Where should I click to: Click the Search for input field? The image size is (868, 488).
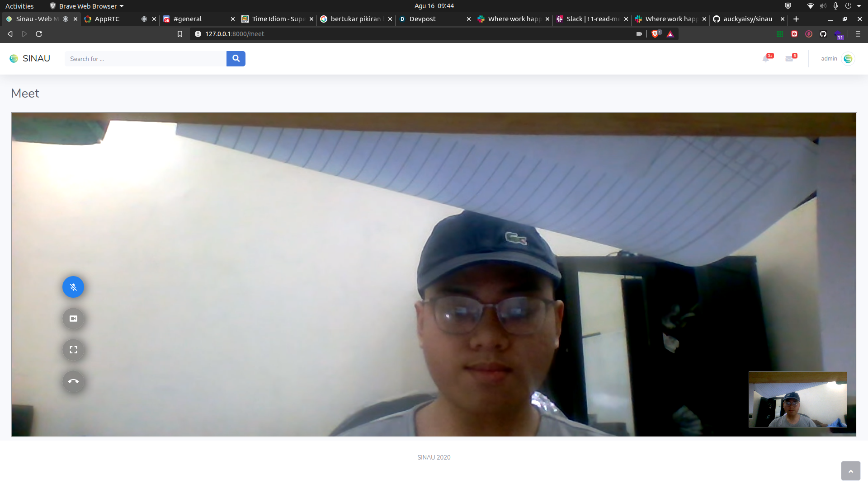[146, 59]
